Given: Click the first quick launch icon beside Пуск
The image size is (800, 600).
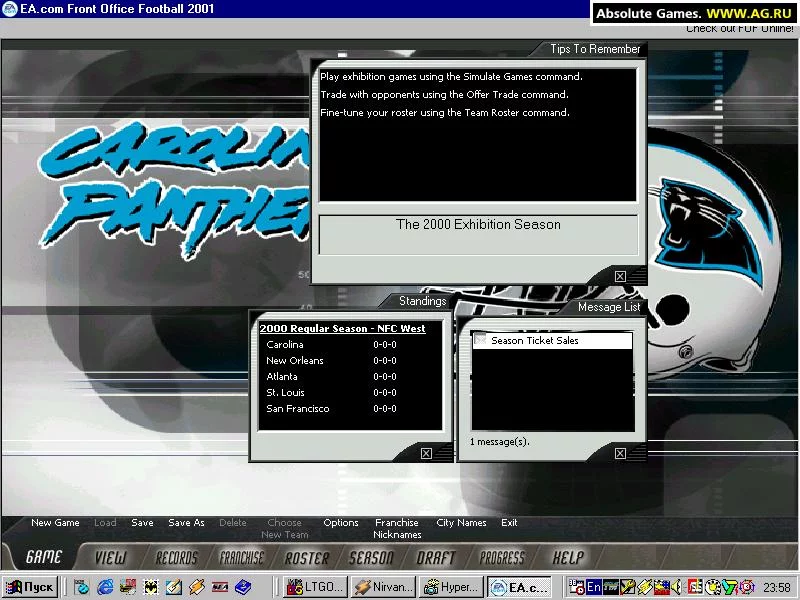Looking at the screenshot, I should [x=82, y=587].
